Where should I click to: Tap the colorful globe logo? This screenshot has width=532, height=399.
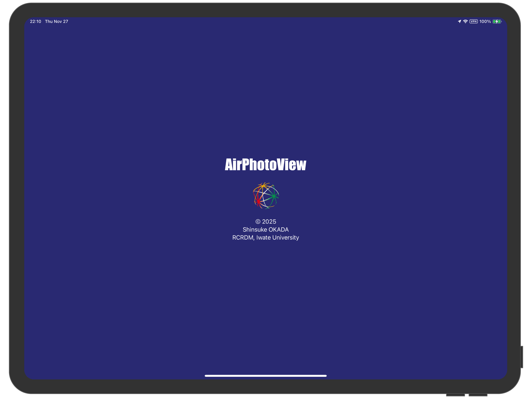pyautogui.click(x=266, y=196)
